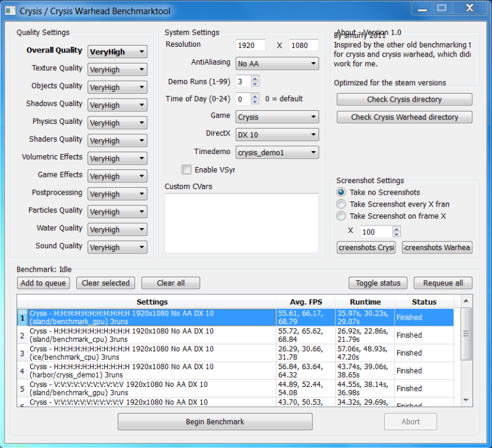Click the Demo Runs value field
The width and height of the screenshot is (492, 448).
point(243,81)
